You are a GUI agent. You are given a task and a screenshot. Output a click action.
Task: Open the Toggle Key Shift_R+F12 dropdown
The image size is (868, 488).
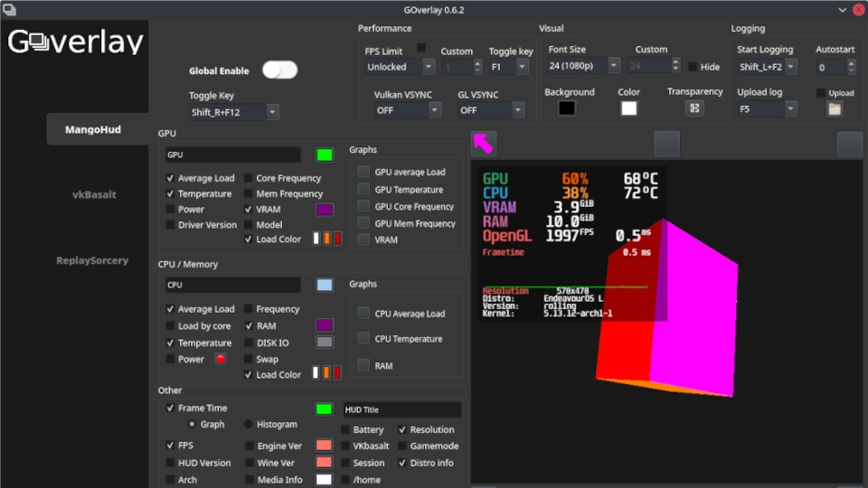coord(233,112)
